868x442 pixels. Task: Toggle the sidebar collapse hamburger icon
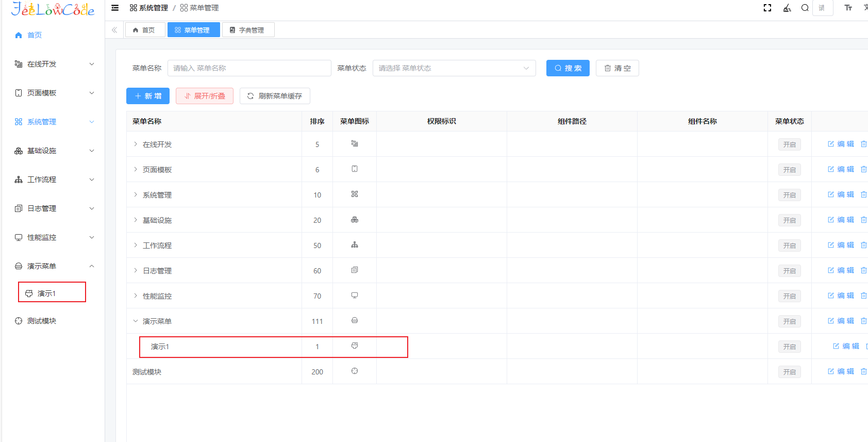click(x=115, y=8)
